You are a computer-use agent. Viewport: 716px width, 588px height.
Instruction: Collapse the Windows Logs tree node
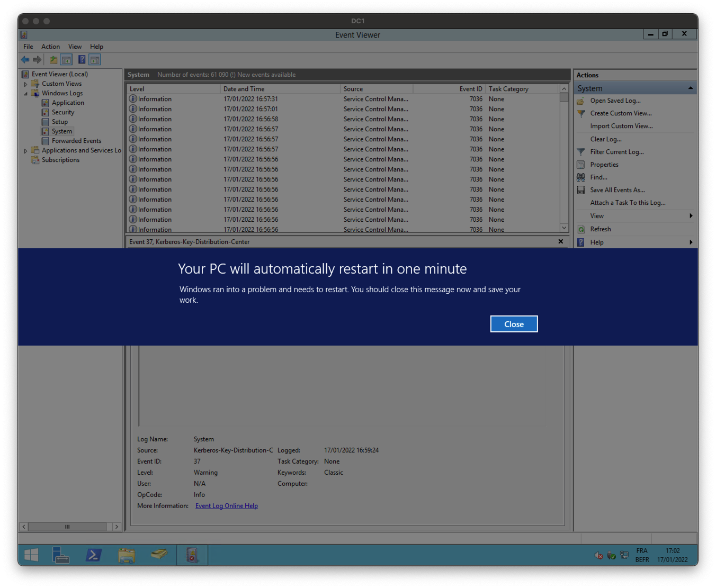coord(25,94)
